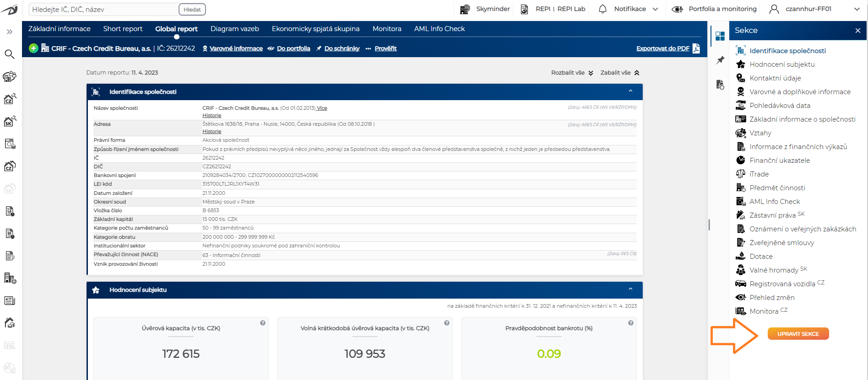Viewport: 868px width, 380px height.
Task: Click the Hledat search button
Action: (x=192, y=9)
